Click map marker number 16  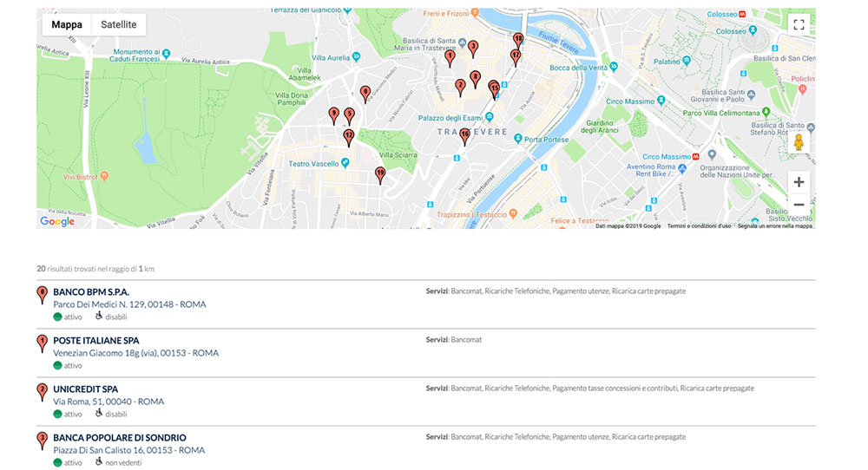464,136
